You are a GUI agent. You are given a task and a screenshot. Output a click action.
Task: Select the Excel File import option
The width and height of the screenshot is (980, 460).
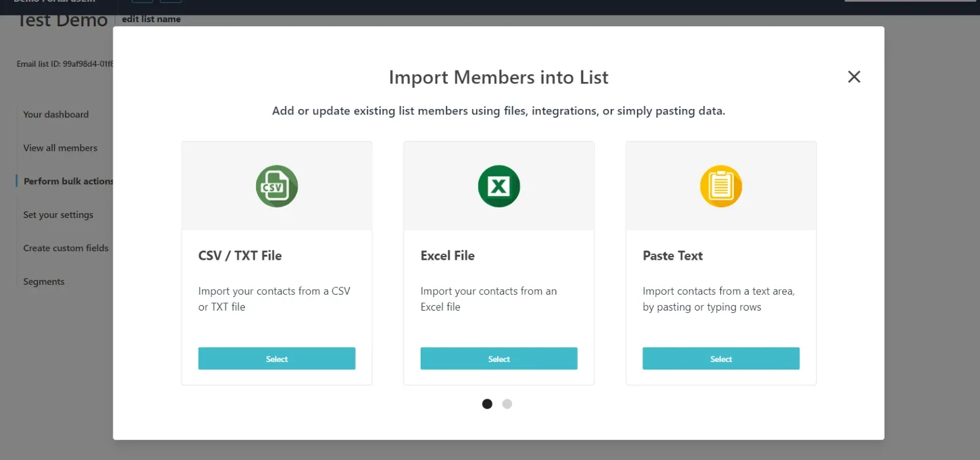click(499, 358)
